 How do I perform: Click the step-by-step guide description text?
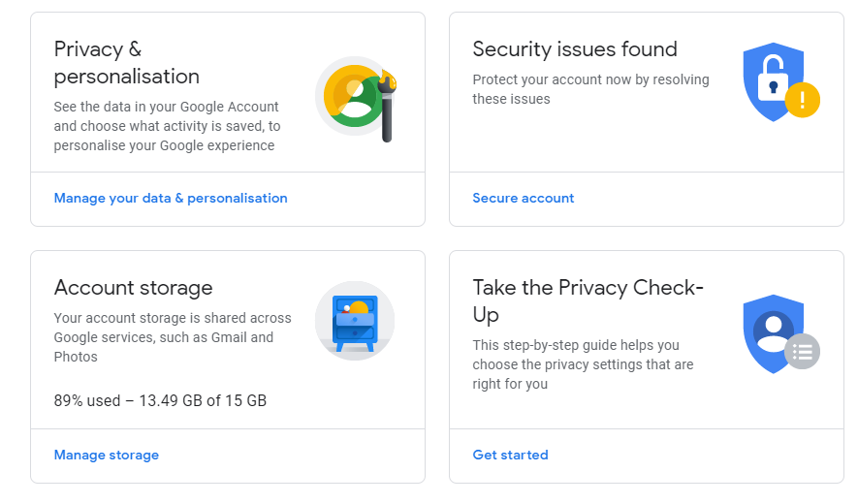[x=583, y=364]
